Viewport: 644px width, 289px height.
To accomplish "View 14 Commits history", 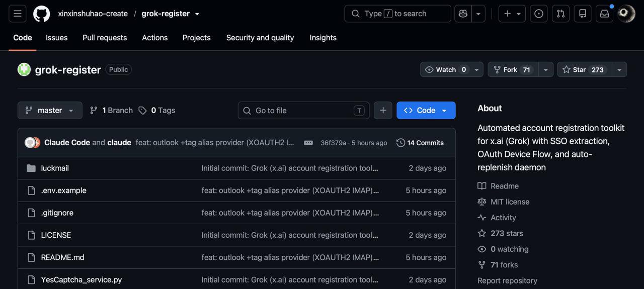I will pos(420,143).
